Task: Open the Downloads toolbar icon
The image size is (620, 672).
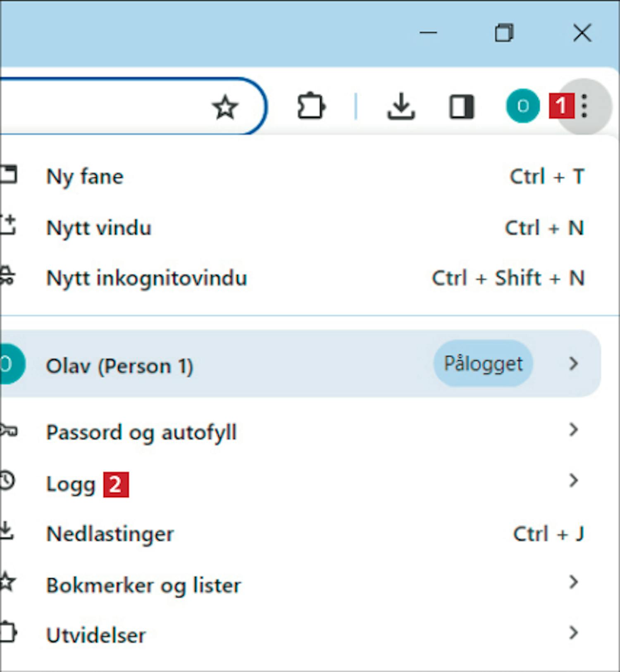Action: click(401, 107)
